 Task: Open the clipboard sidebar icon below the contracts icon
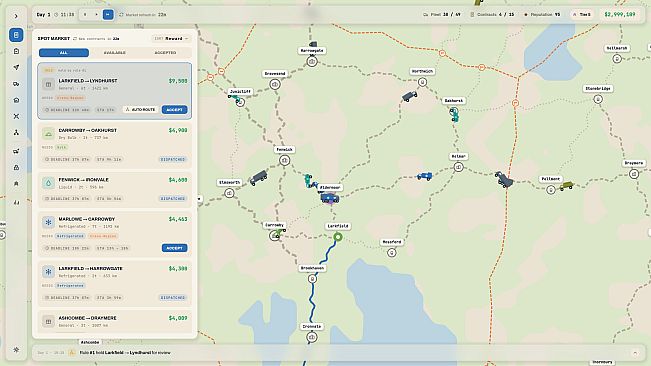click(x=16, y=51)
